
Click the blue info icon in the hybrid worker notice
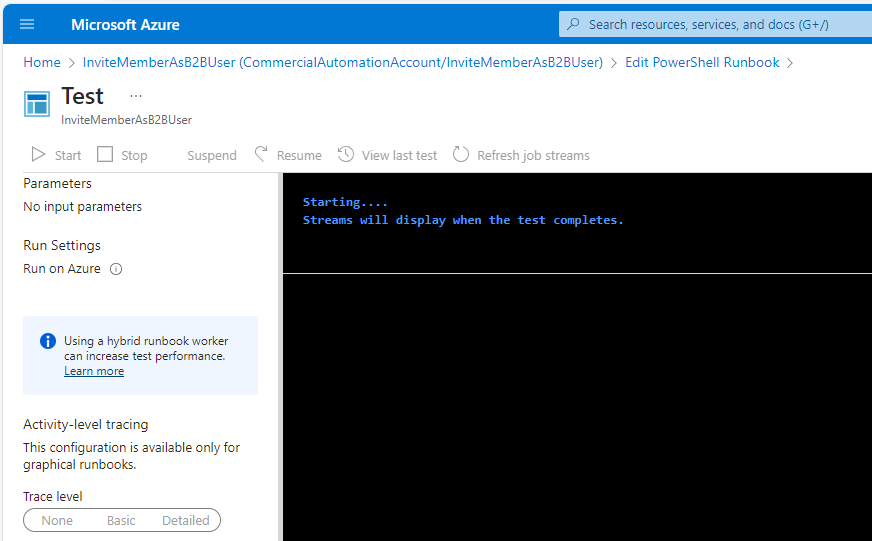[x=48, y=341]
